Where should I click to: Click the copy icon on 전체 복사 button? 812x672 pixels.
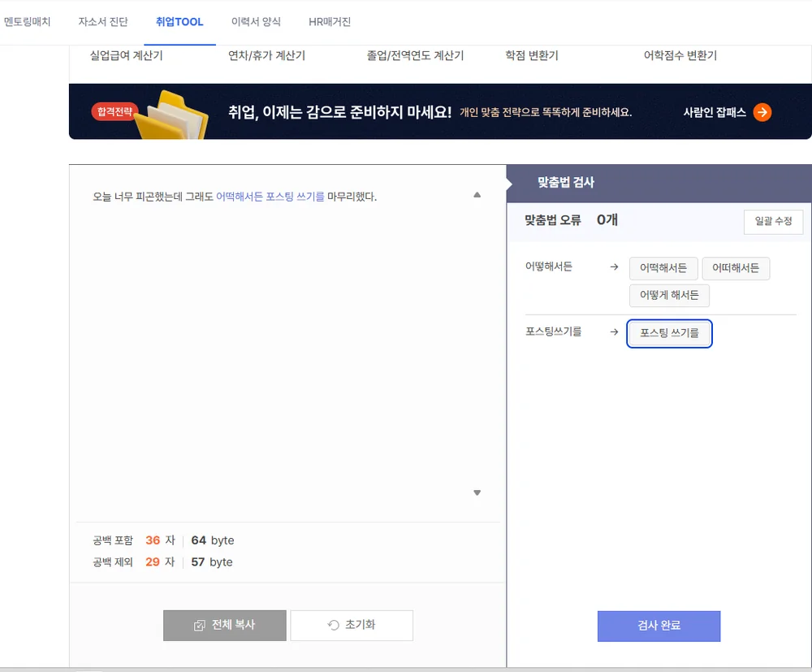click(x=197, y=625)
